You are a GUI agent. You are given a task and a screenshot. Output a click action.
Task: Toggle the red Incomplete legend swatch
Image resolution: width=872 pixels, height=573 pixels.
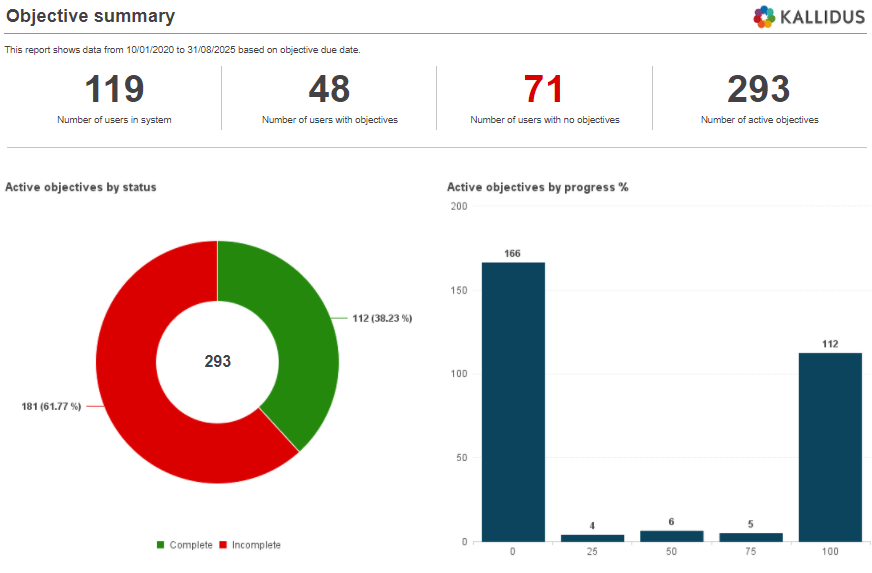(x=223, y=545)
